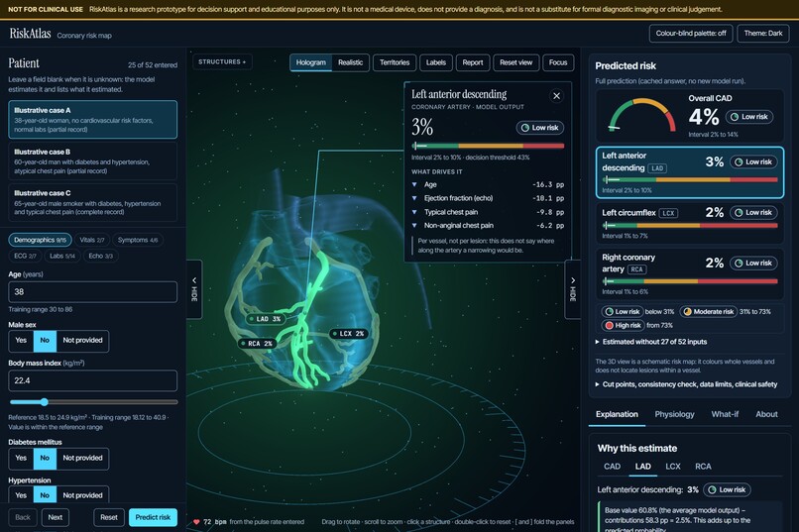The image size is (799, 532).
Task: Switch to the Explanation tab
Action: pos(617,414)
